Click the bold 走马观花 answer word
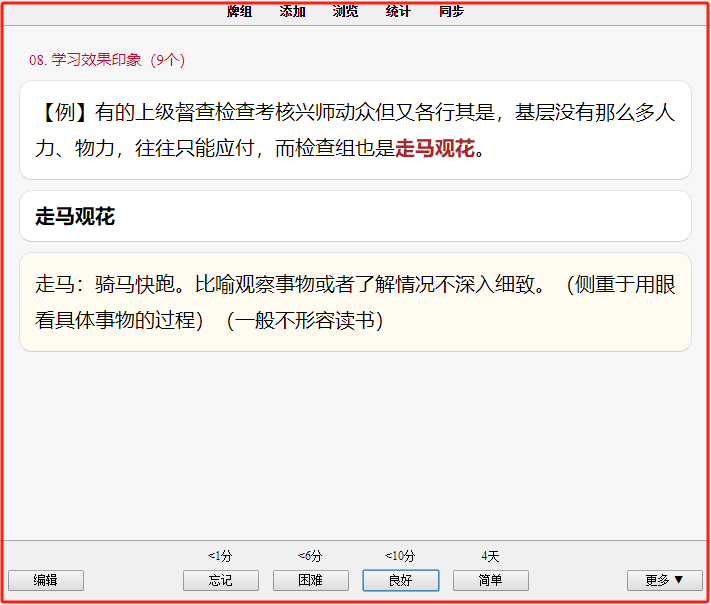Image resolution: width=711 pixels, height=605 pixels. (x=75, y=216)
